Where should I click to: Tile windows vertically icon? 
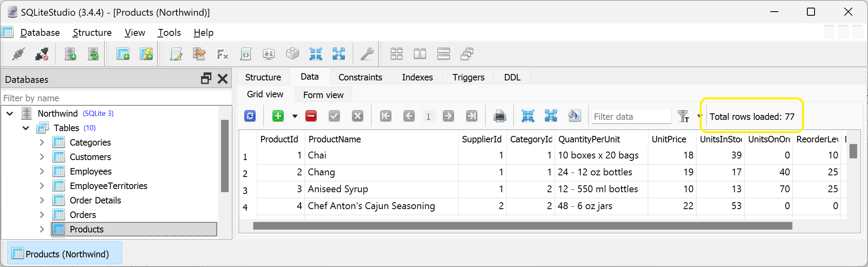[x=443, y=53]
